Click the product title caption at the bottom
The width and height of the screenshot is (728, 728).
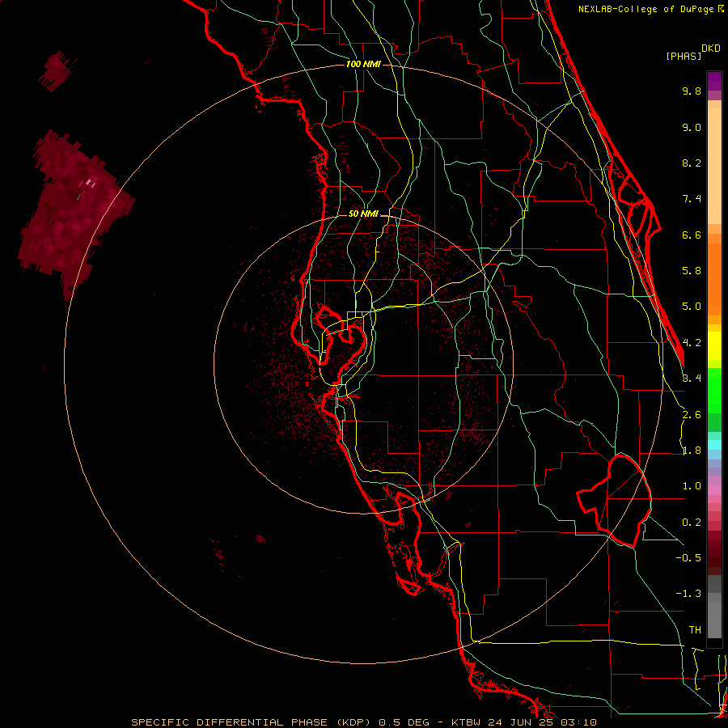363,722
